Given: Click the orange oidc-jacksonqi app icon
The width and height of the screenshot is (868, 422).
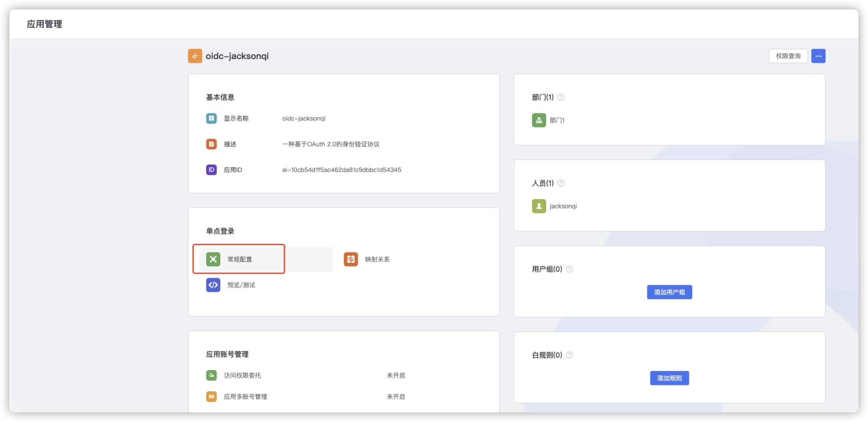Looking at the screenshot, I should [x=195, y=56].
